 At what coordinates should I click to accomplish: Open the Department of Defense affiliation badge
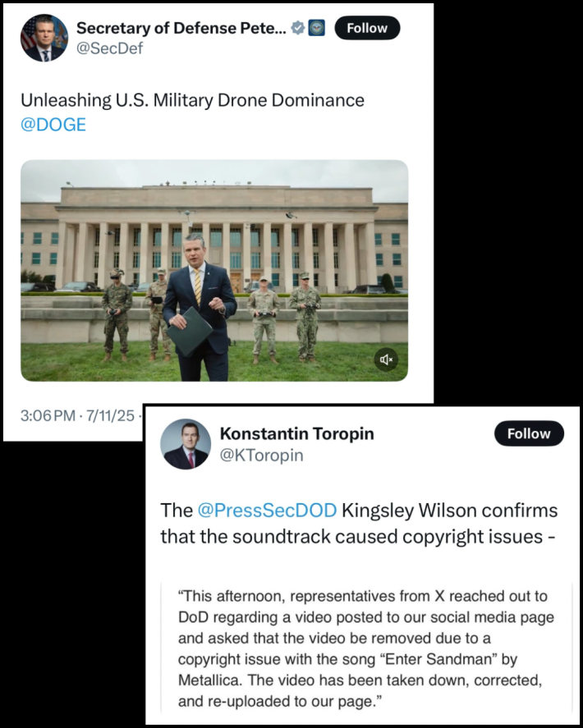coord(317,29)
